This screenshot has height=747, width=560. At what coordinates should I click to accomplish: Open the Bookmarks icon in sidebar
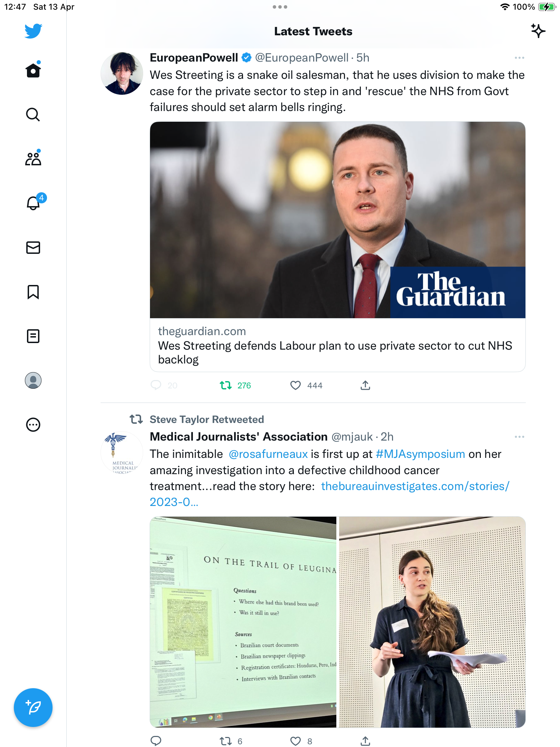[x=33, y=292]
